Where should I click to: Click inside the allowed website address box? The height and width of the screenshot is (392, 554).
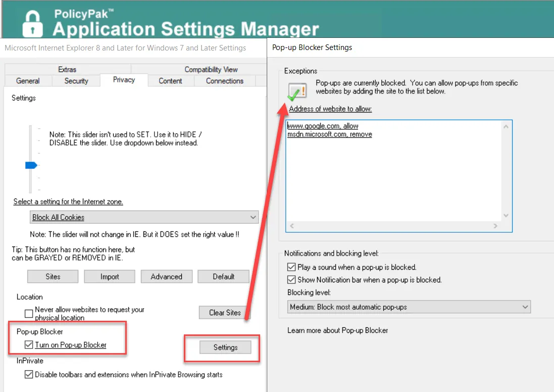click(399, 176)
